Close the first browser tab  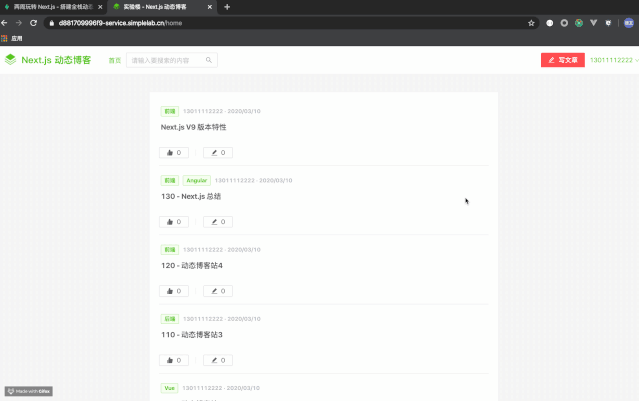100,7
